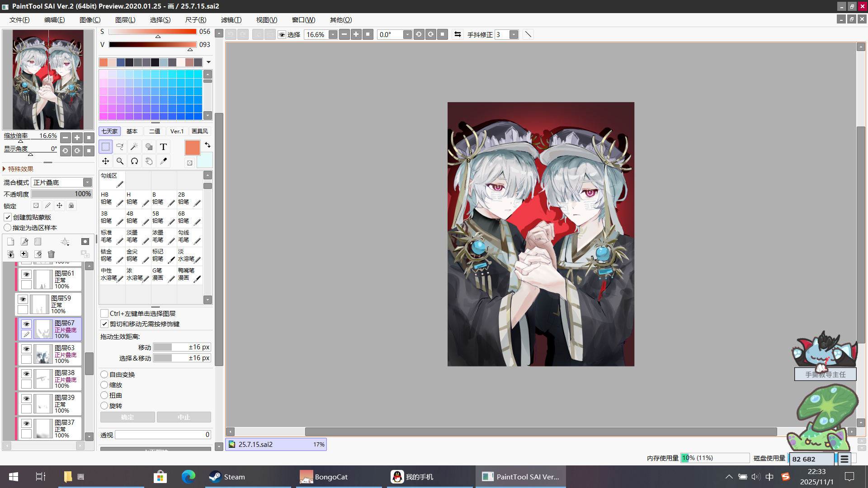Delete layer with trash can icon

51,254
